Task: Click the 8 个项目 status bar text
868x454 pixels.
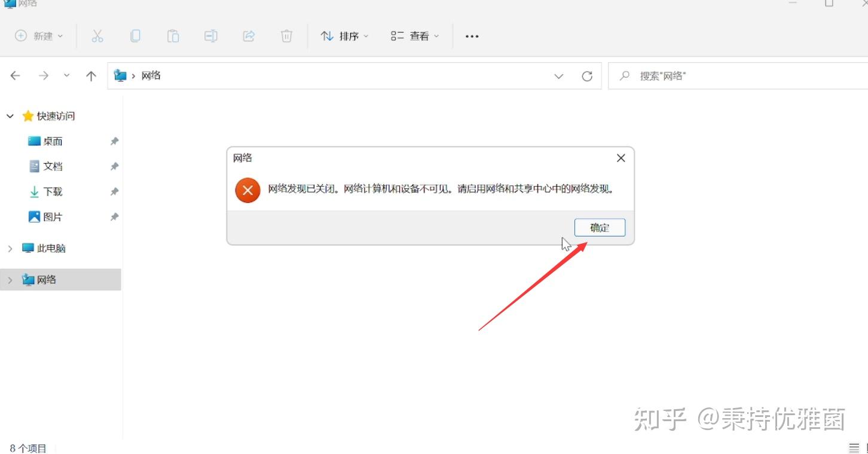Action: pyautogui.click(x=28, y=448)
